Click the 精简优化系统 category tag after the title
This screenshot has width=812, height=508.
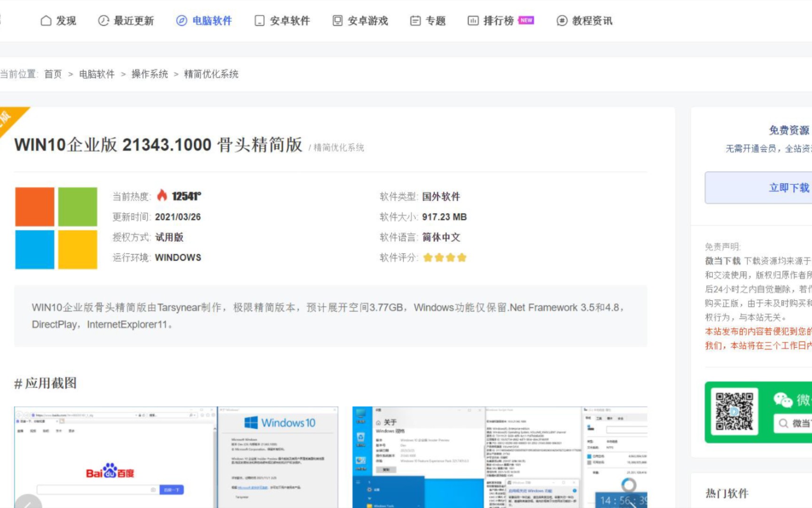click(339, 148)
